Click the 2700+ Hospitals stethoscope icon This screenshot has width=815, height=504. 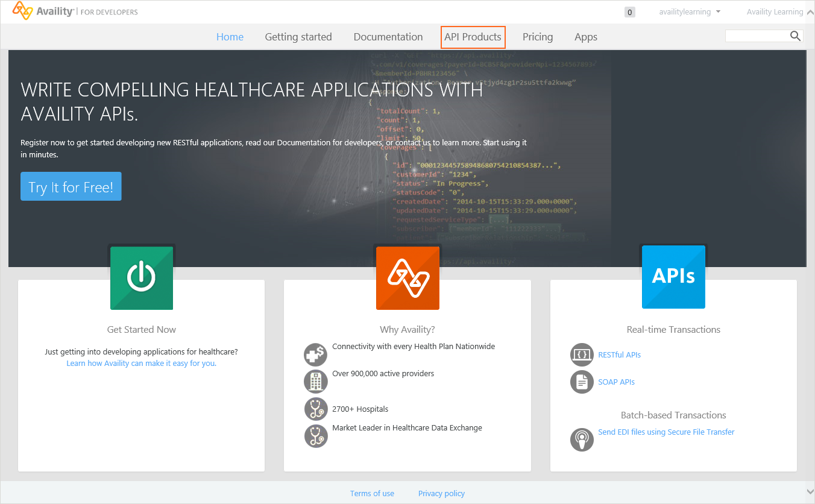(x=316, y=409)
